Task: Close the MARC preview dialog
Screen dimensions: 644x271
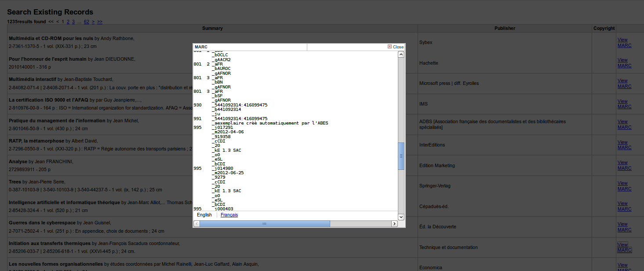Action: [x=396, y=47]
